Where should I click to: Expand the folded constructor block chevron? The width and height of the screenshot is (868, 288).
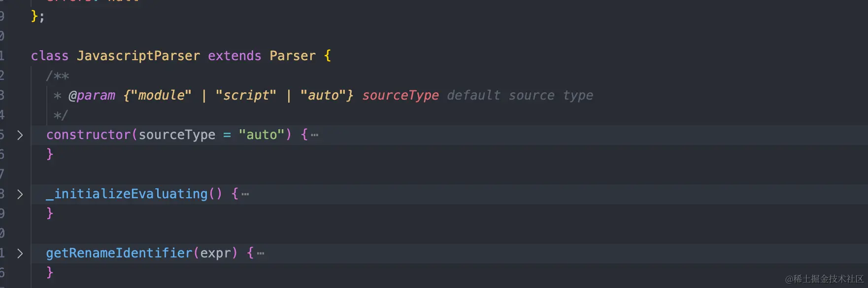20,135
